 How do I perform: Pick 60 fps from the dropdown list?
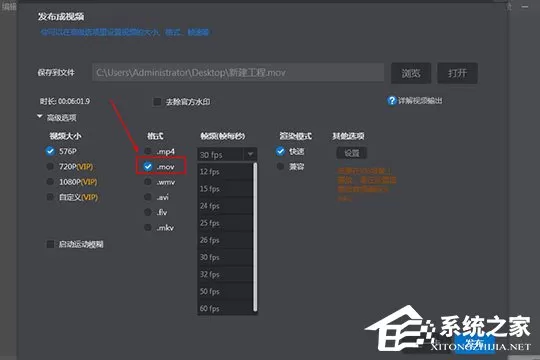[226, 308]
